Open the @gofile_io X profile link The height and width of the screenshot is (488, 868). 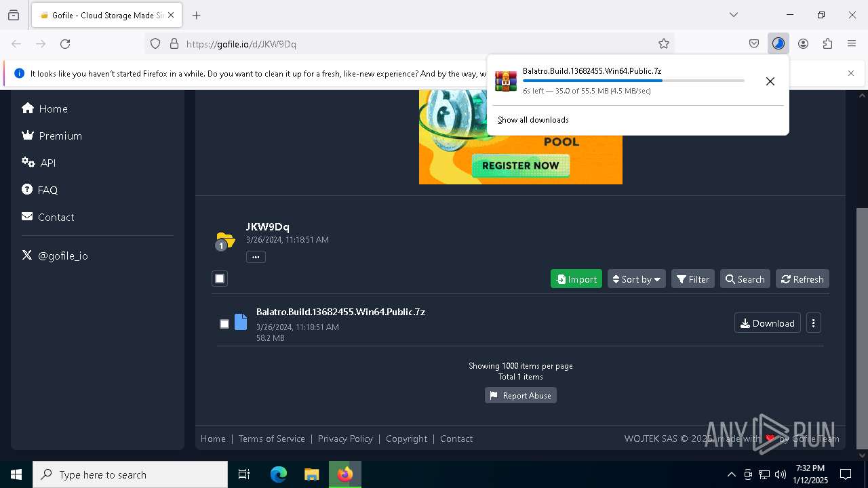point(55,256)
